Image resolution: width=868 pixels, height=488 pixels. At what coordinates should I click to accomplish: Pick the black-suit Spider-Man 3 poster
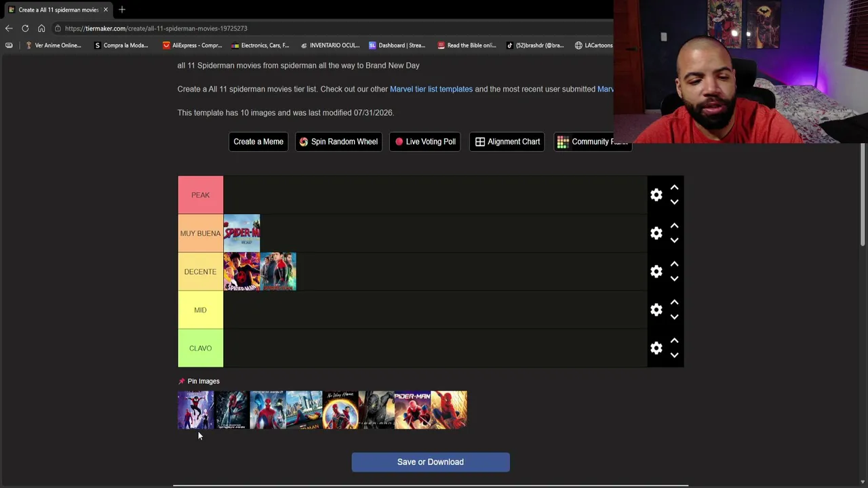[376, 410]
